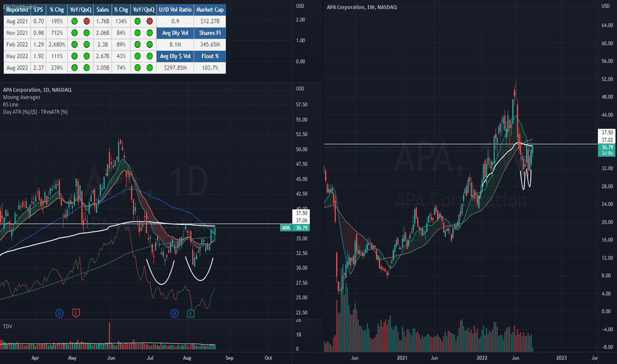Click the '712%' EPS change cell
The height and width of the screenshot is (364, 617).
[57, 33]
